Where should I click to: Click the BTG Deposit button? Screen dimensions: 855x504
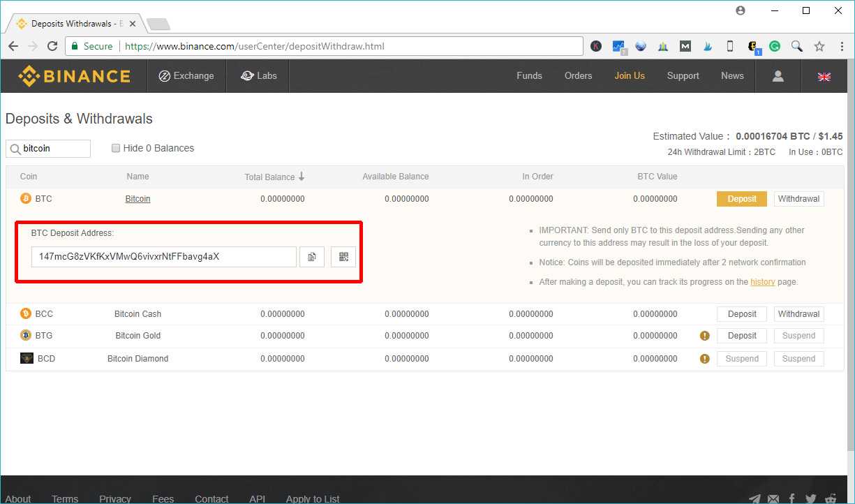(742, 336)
